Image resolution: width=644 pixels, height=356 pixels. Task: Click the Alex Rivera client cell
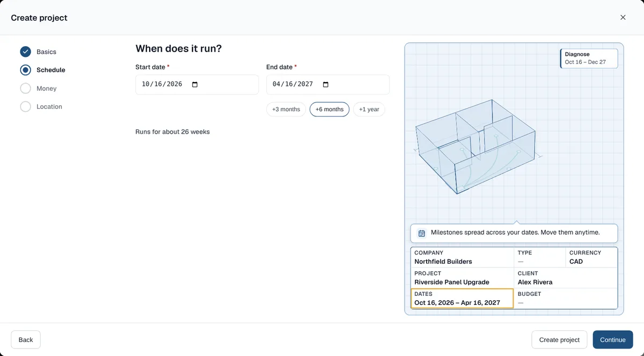point(566,278)
